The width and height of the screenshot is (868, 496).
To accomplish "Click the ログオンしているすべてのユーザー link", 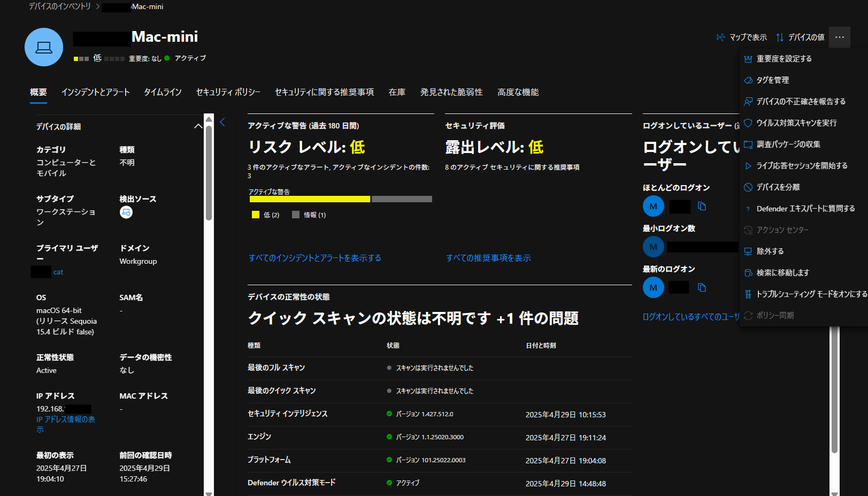I will point(691,317).
